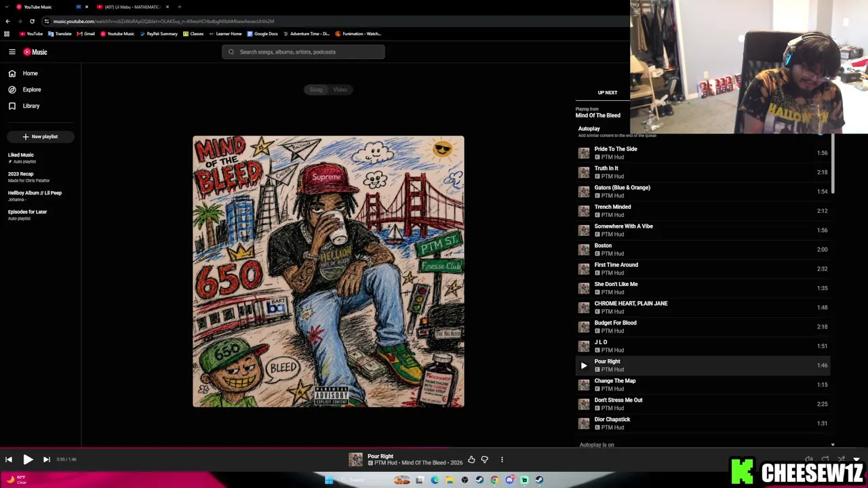This screenshot has height=488, width=868.
Task: Reload the current page
Action: pos(32,21)
